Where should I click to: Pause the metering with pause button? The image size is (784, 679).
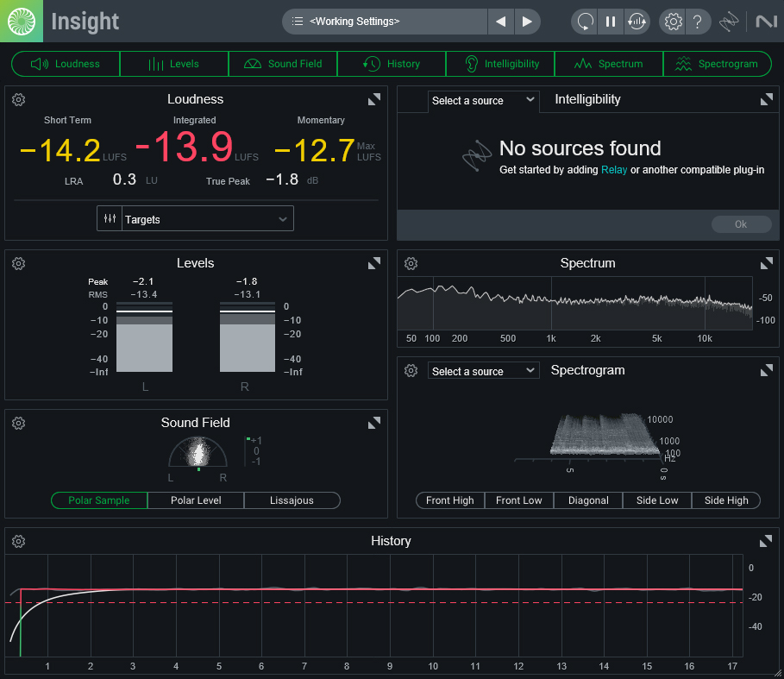(x=611, y=22)
